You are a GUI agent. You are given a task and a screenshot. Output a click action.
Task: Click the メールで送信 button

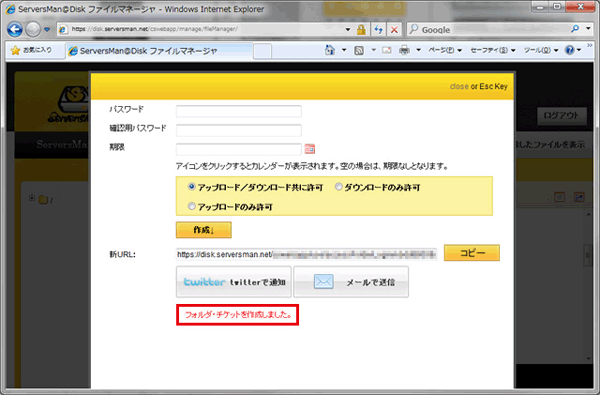point(351,282)
